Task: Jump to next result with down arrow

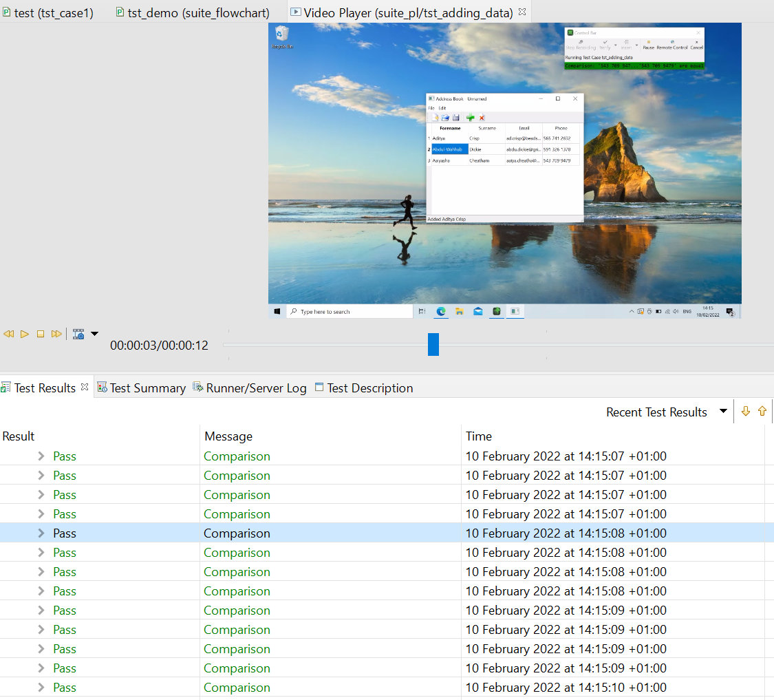Action: coord(746,412)
